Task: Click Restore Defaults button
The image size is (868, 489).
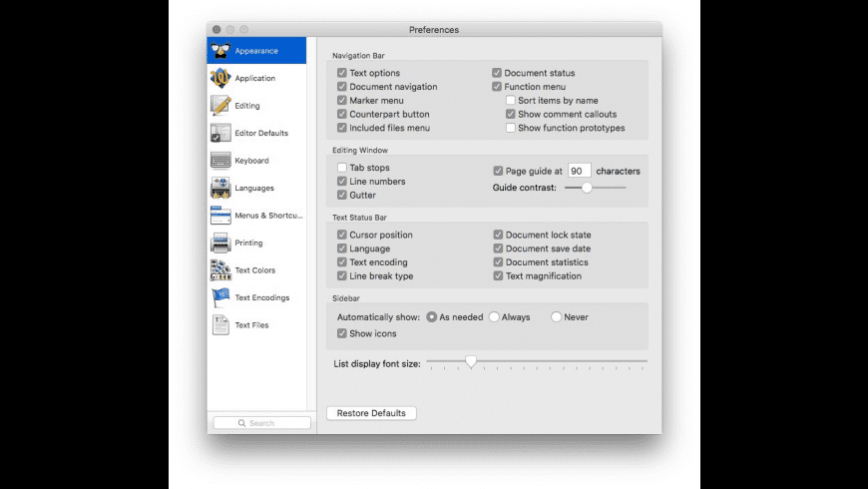Action: click(x=371, y=413)
